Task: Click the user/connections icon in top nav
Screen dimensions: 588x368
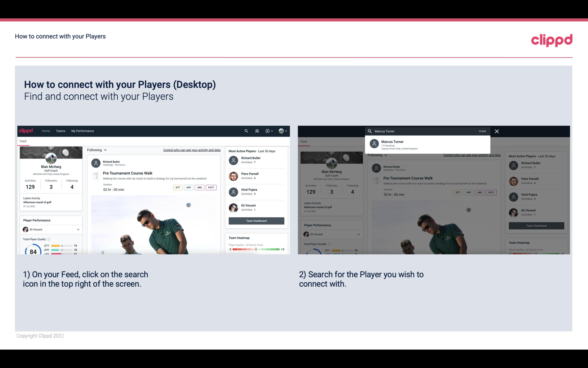Action: [256, 131]
